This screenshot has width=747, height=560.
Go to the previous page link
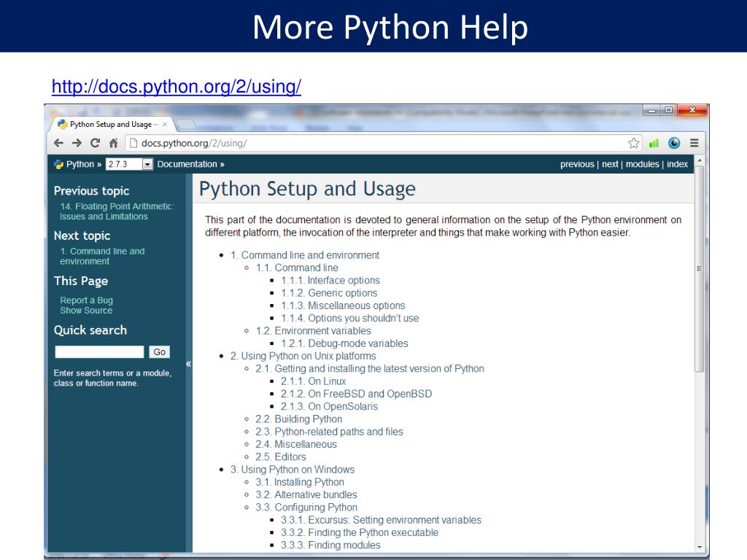(577, 164)
